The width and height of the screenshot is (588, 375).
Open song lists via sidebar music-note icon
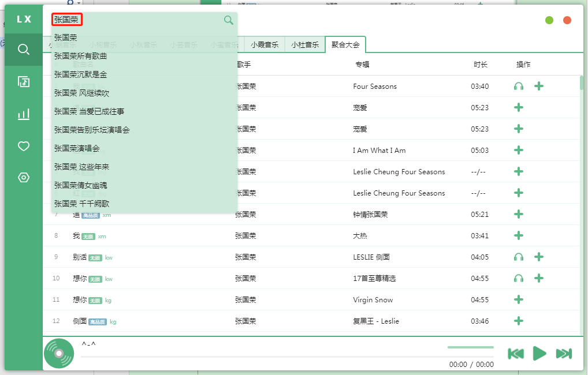point(23,81)
